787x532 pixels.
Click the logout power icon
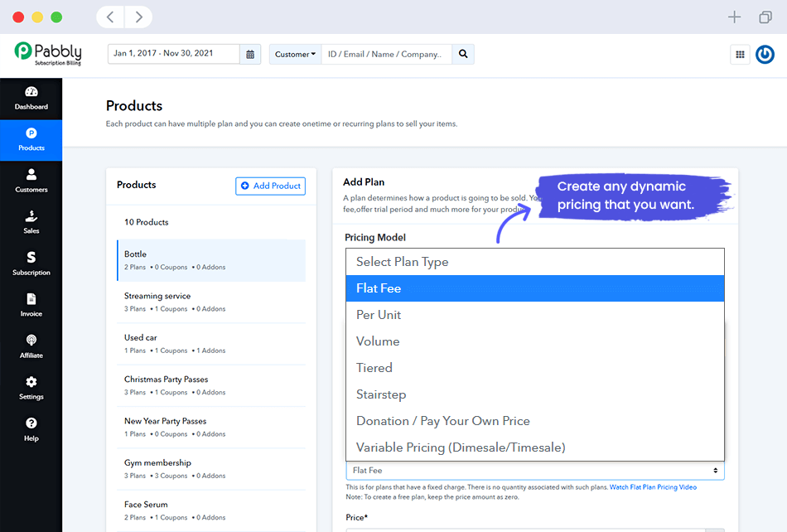(x=765, y=54)
